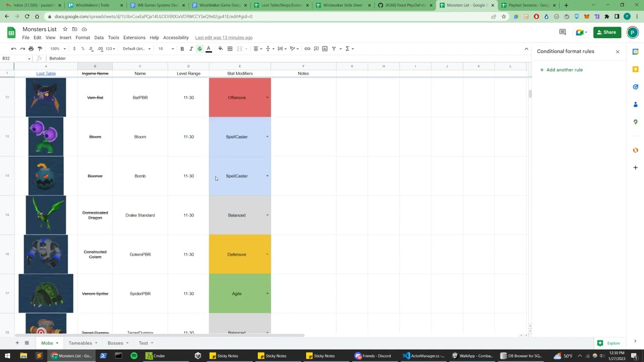Open Spotify from the Windows taskbar

point(134,355)
